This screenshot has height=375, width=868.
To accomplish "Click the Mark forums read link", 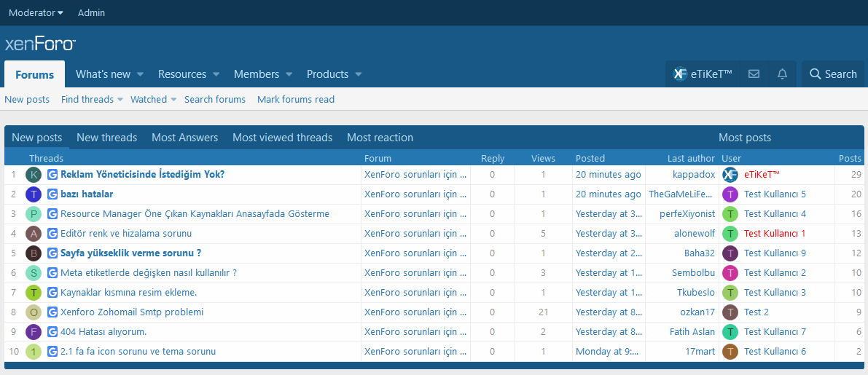I will point(296,99).
